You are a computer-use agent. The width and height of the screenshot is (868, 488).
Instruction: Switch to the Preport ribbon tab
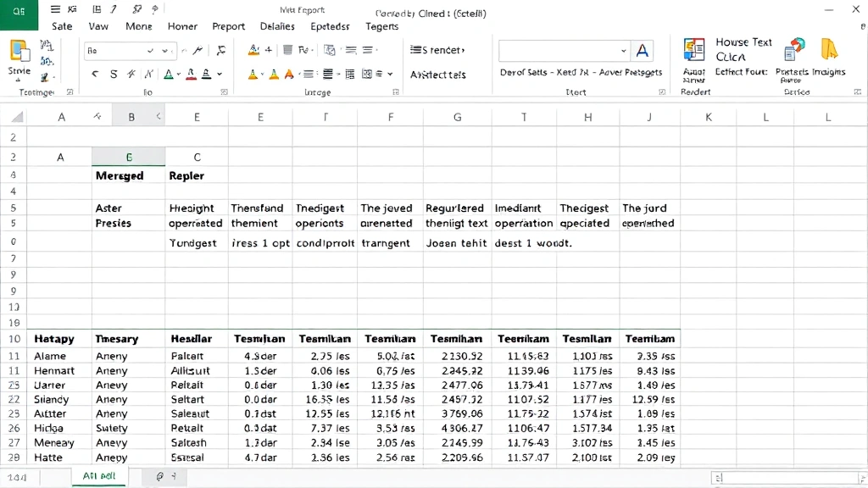tap(228, 26)
